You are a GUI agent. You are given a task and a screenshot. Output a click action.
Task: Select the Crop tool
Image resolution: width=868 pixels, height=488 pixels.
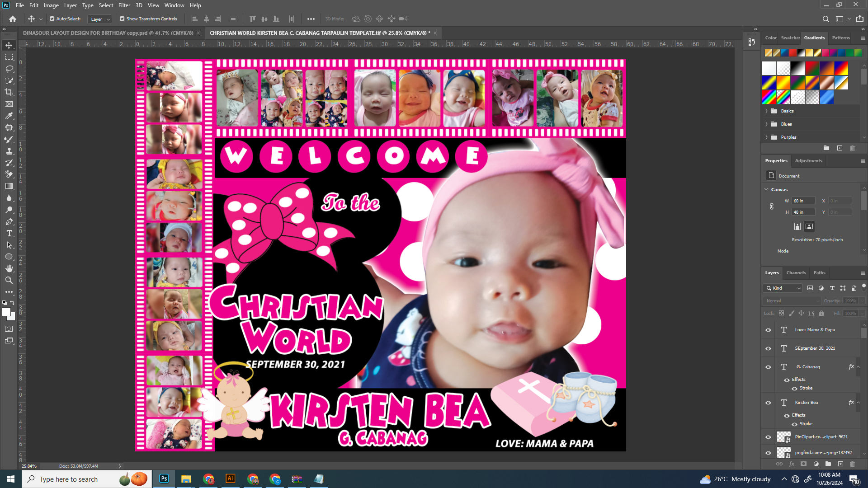pyautogui.click(x=9, y=92)
